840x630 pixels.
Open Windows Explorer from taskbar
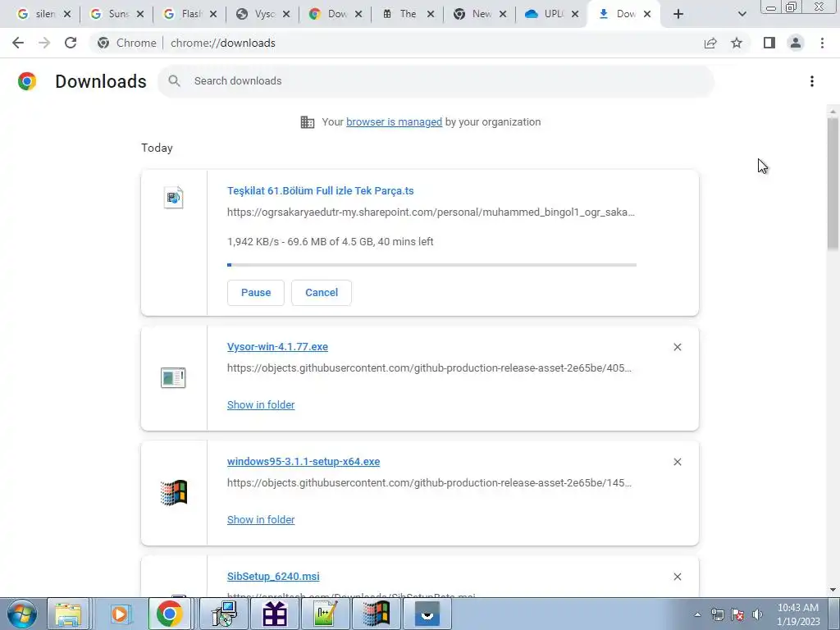click(69, 614)
